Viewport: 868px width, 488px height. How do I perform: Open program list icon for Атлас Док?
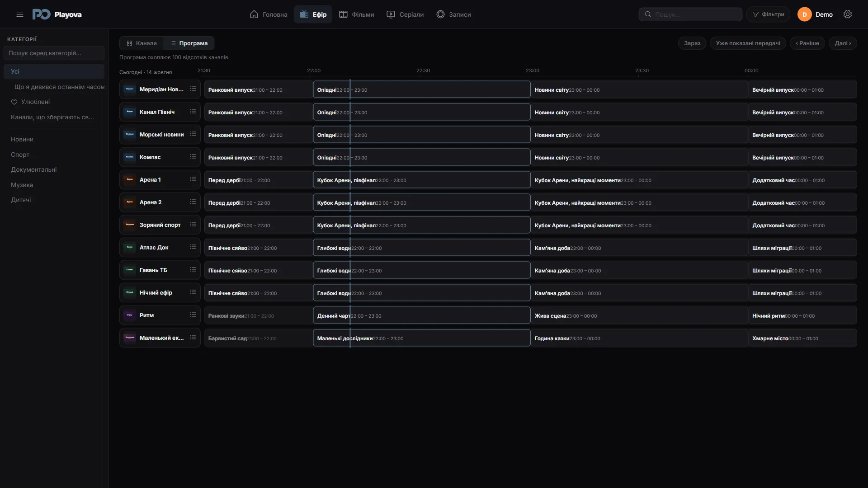(193, 247)
